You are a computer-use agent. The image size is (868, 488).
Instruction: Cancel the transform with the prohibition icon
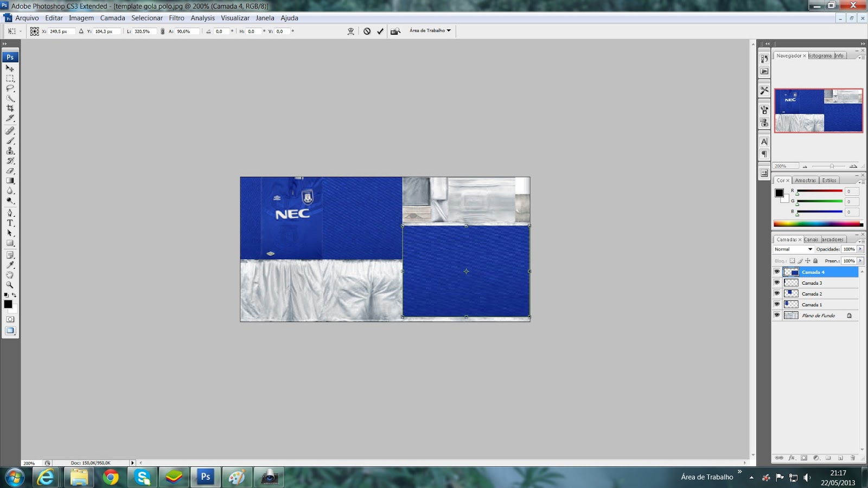tap(368, 31)
